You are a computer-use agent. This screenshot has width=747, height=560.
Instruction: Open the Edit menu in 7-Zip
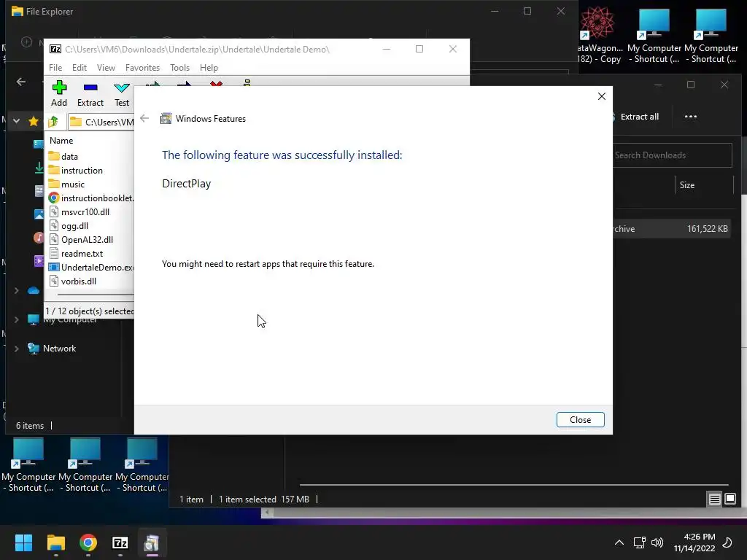79,68
